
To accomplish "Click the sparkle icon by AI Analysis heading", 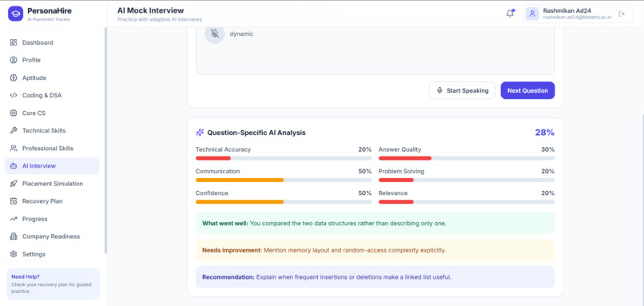I will [200, 133].
